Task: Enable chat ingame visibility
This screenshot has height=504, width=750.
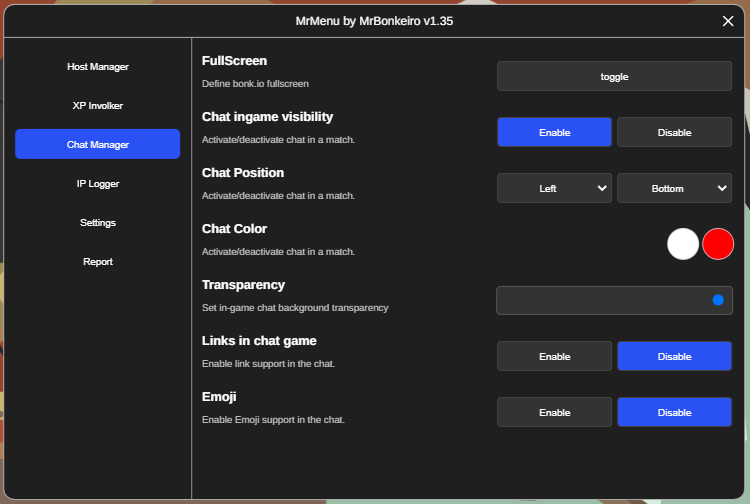Action: pyautogui.click(x=554, y=132)
